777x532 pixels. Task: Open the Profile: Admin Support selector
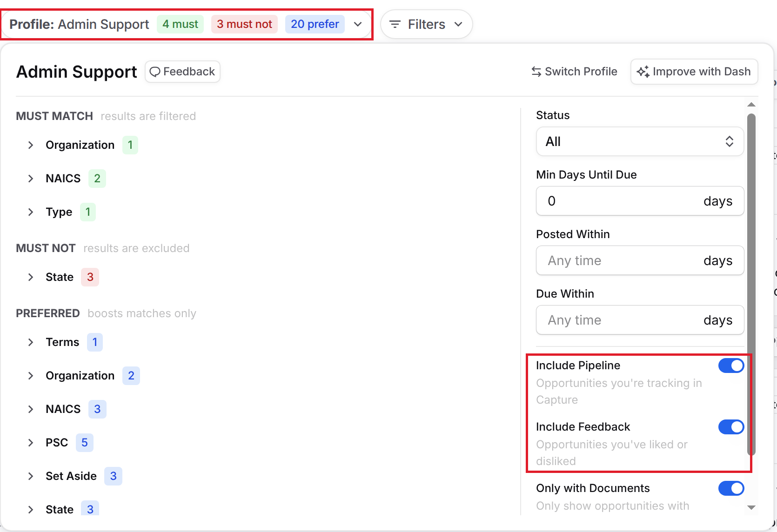(x=187, y=24)
